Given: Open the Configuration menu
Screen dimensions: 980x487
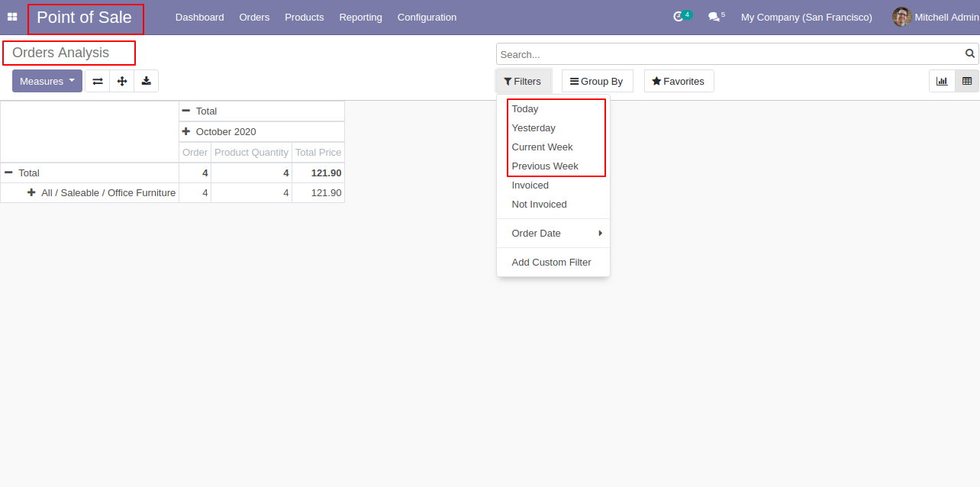Looking at the screenshot, I should click(427, 17).
